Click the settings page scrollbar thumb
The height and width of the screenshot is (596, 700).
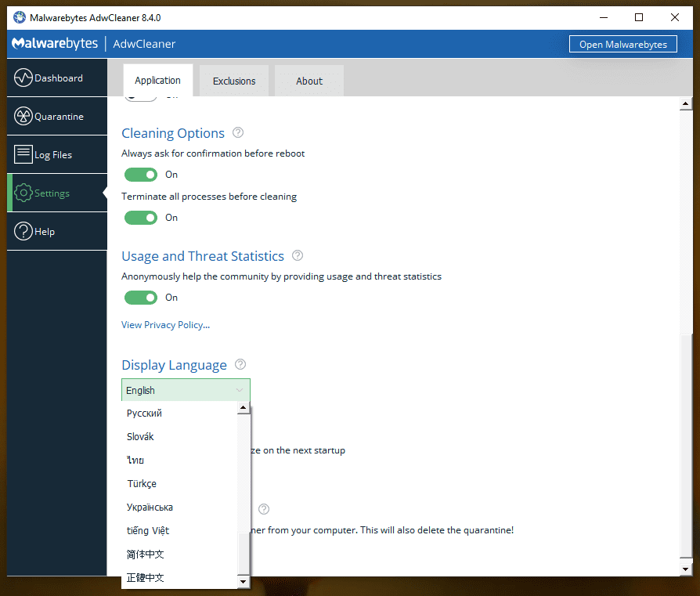686,446
